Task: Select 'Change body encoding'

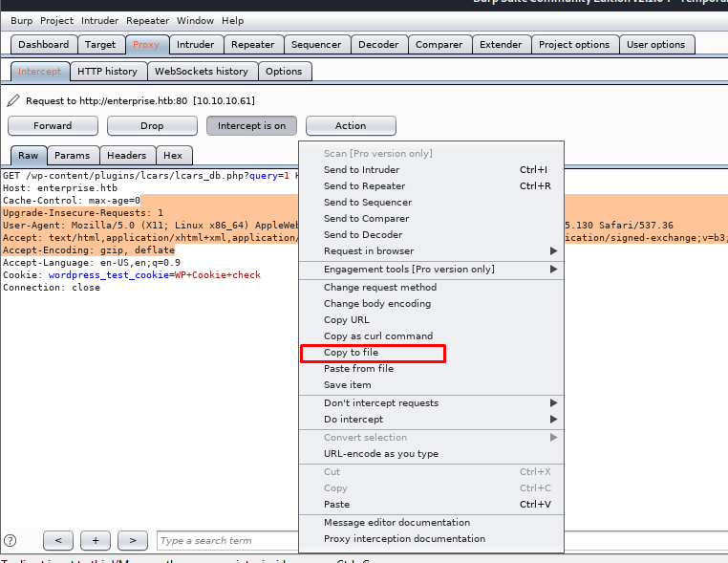Action: coord(431,303)
